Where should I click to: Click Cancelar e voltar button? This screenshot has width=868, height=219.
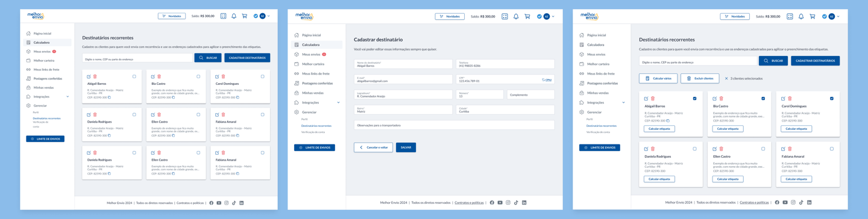373,147
